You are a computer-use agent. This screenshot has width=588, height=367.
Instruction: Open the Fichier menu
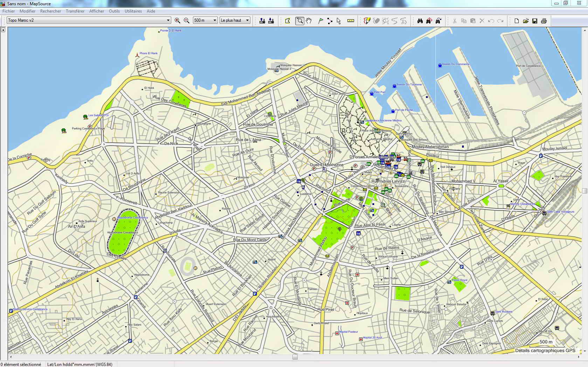click(x=9, y=11)
